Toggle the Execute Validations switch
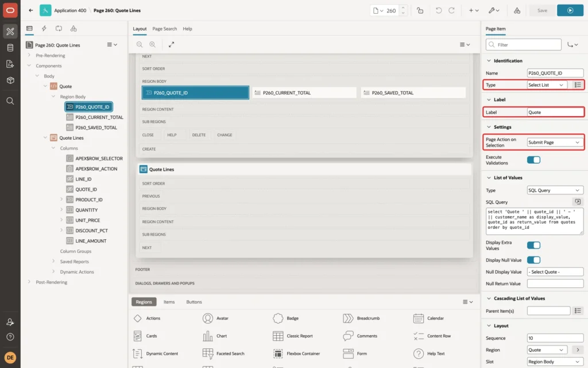This screenshot has height=368, width=588. coord(533,160)
